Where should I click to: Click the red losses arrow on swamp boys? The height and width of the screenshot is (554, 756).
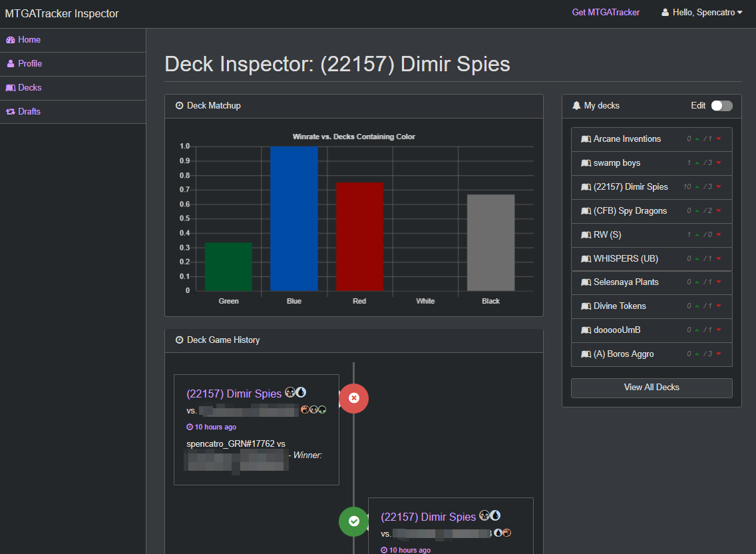tap(719, 163)
